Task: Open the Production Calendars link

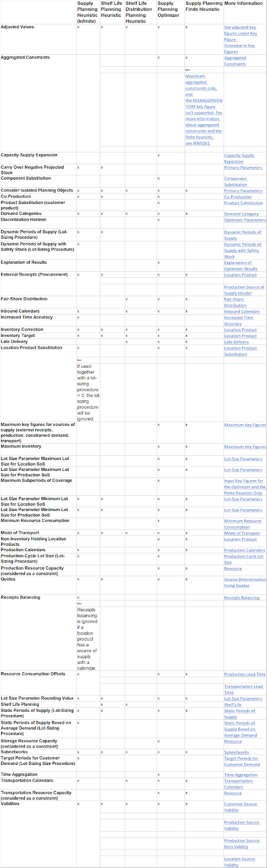Action: point(245,550)
